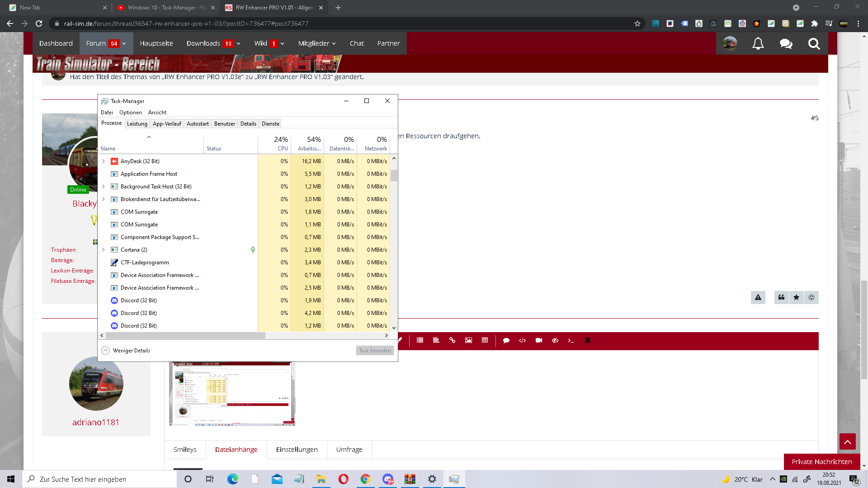
Task: Open the Chrome extensions puzzle icon
Action: click(815, 23)
